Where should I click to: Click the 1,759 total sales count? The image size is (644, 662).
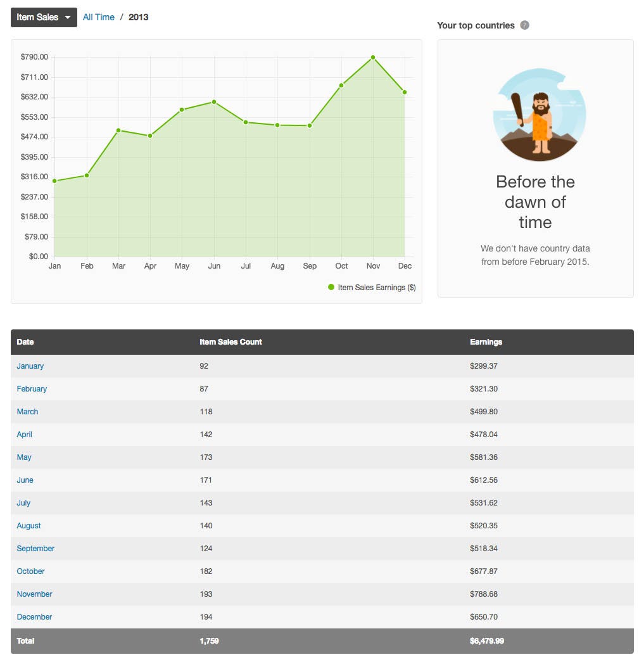[210, 641]
